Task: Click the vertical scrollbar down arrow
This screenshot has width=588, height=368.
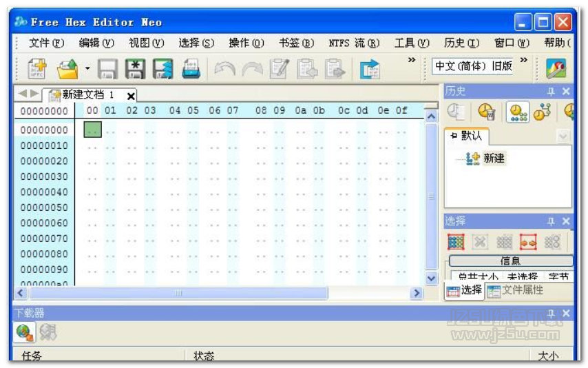Action: click(x=431, y=278)
